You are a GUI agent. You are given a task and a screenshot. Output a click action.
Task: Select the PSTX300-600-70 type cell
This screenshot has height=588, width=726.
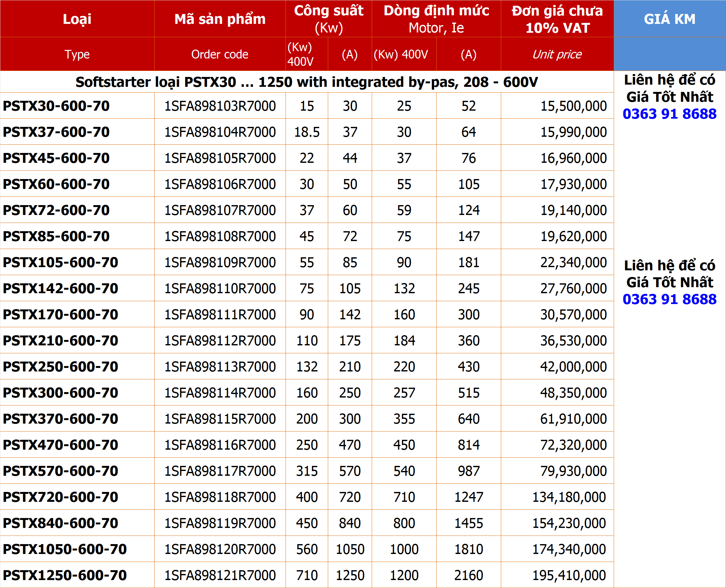click(77, 392)
